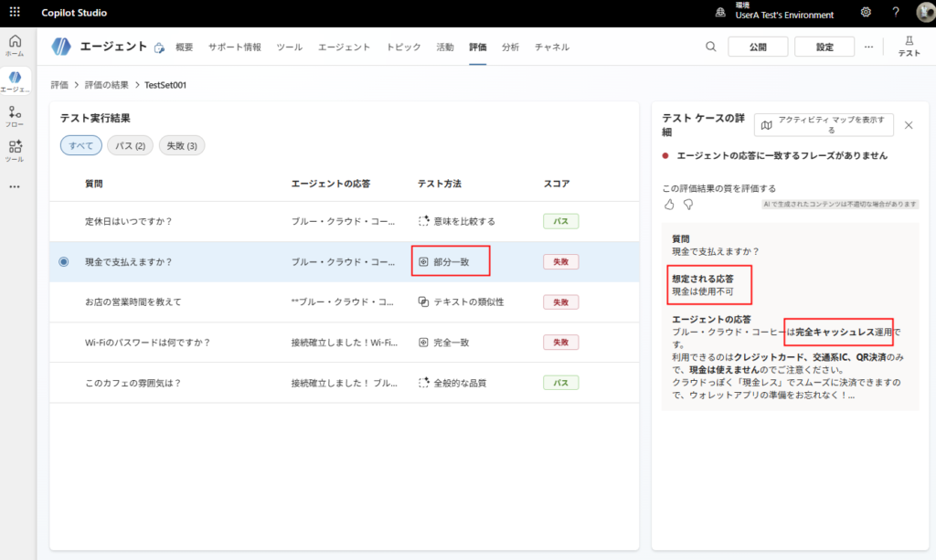
Task: Filter results by 失敗 (3)
Action: tap(182, 145)
